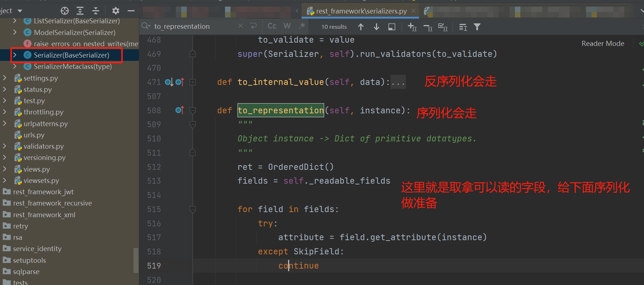Expand ListSerializer(BaseSerializer) class node
The height and width of the screenshot is (285, 644).
click(15, 21)
